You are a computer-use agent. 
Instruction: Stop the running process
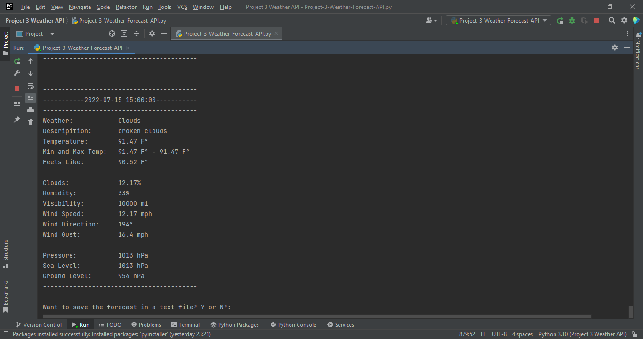click(17, 88)
